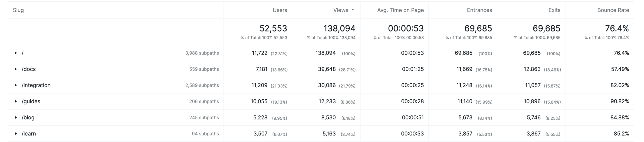Image resolution: width=644 pixels, height=142 pixels.
Task: Sort table by Bounce Rate column
Action: pos(613,10)
